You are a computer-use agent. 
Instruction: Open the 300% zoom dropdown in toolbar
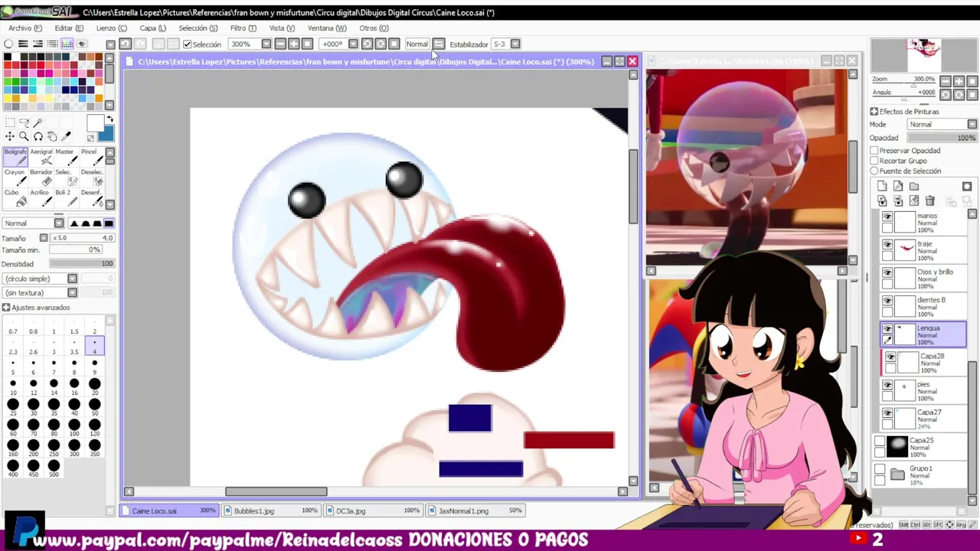[x=266, y=44]
